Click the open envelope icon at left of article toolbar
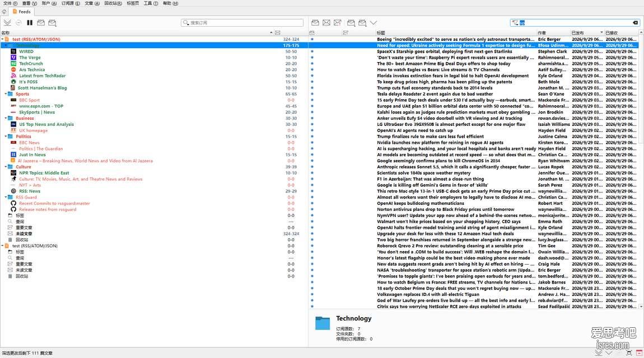The width and height of the screenshot is (644, 358). 315,22
